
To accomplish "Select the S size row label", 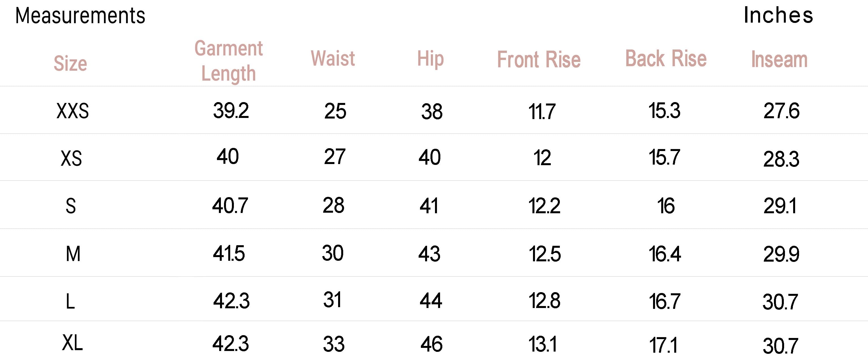I will point(71,206).
